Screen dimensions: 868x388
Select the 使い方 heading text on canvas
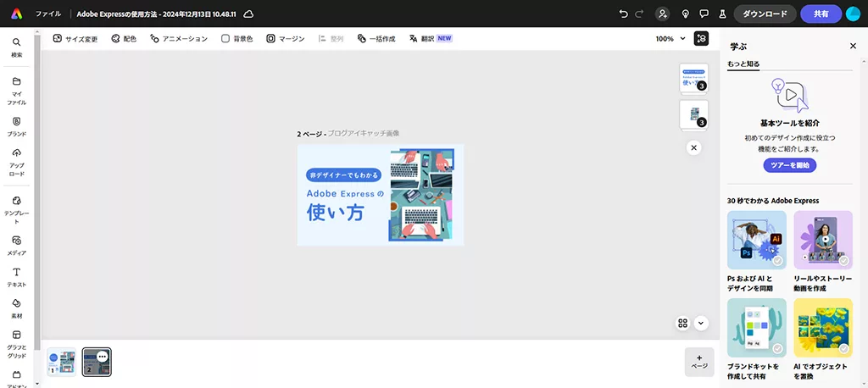[x=336, y=213]
